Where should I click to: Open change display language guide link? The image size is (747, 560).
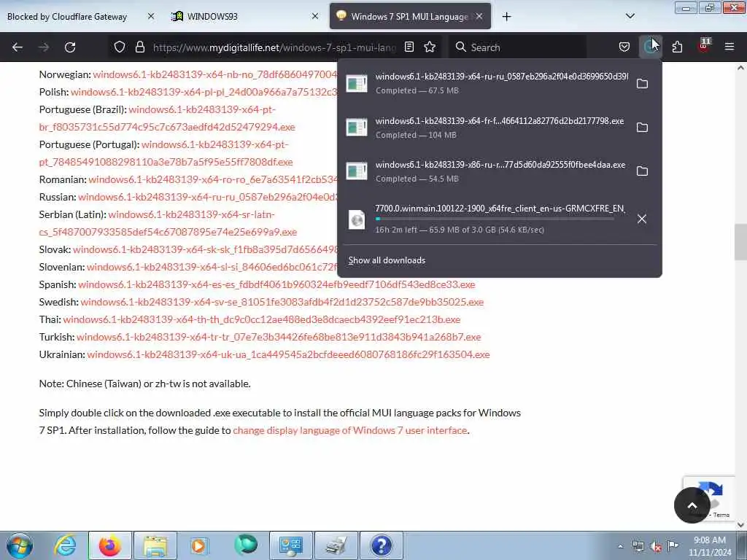point(350,430)
